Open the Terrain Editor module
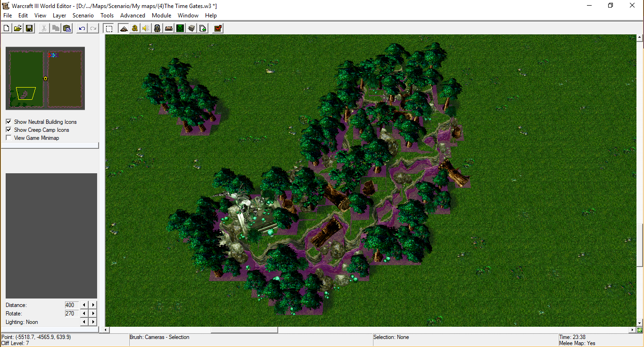This screenshot has width=644, height=347. coord(124,28)
